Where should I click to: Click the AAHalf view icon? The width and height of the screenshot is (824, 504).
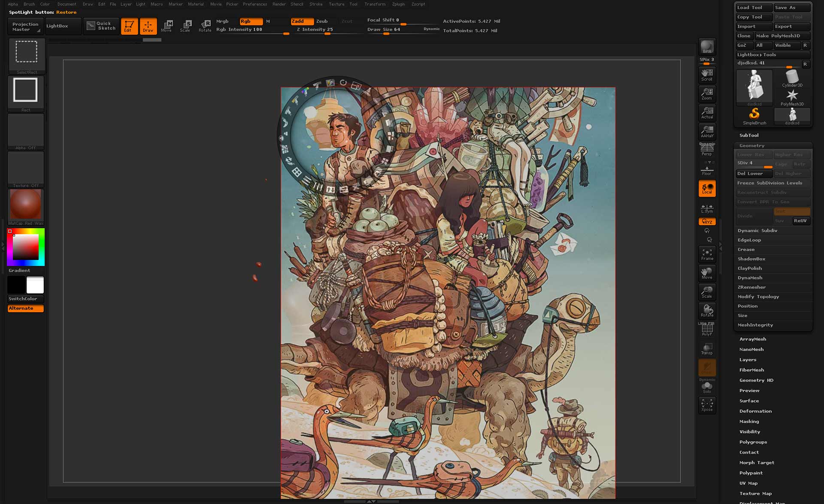(707, 131)
